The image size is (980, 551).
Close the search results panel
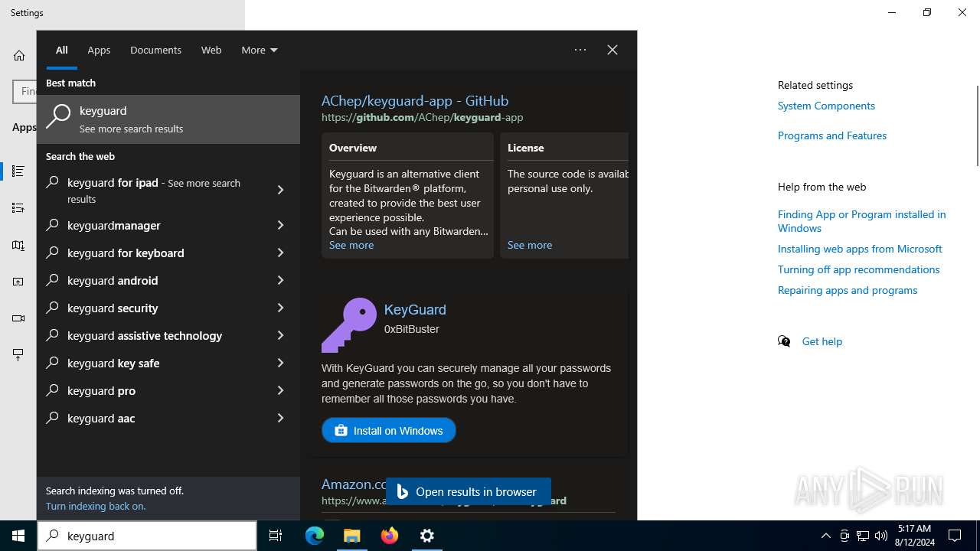click(612, 50)
